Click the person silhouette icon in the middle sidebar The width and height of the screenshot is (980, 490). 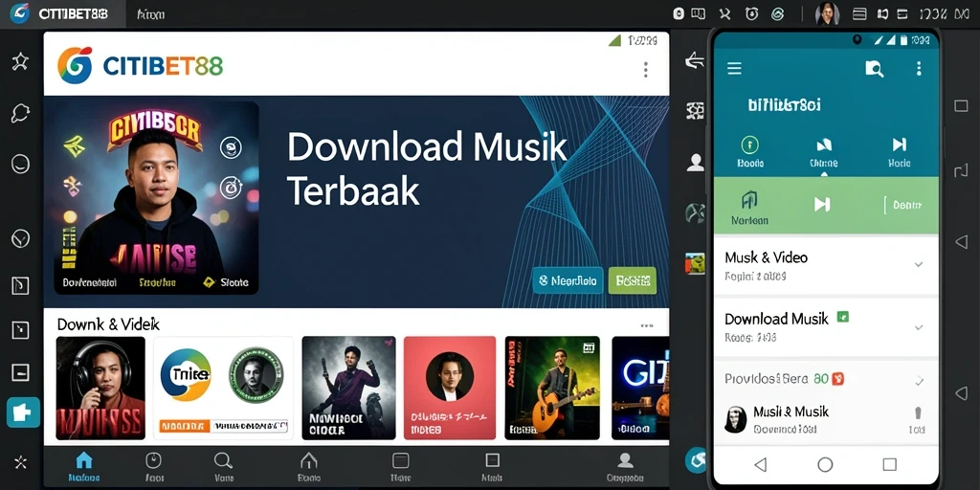[695, 163]
